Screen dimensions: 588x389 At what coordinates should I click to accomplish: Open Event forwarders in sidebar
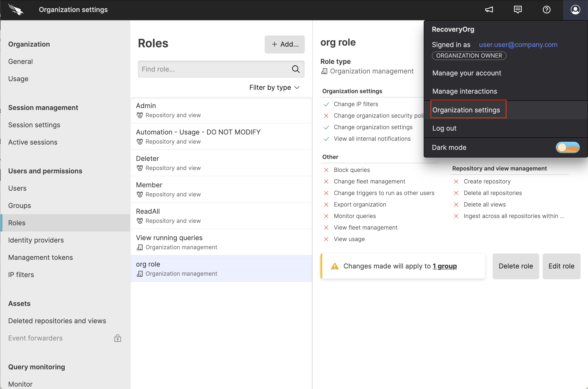(35, 338)
